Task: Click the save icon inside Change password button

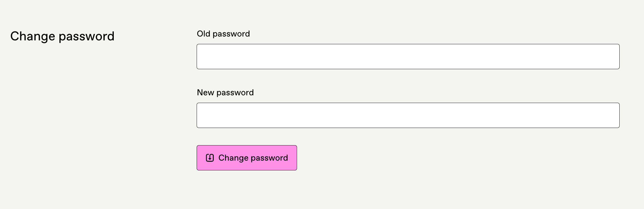Action: click(x=210, y=158)
